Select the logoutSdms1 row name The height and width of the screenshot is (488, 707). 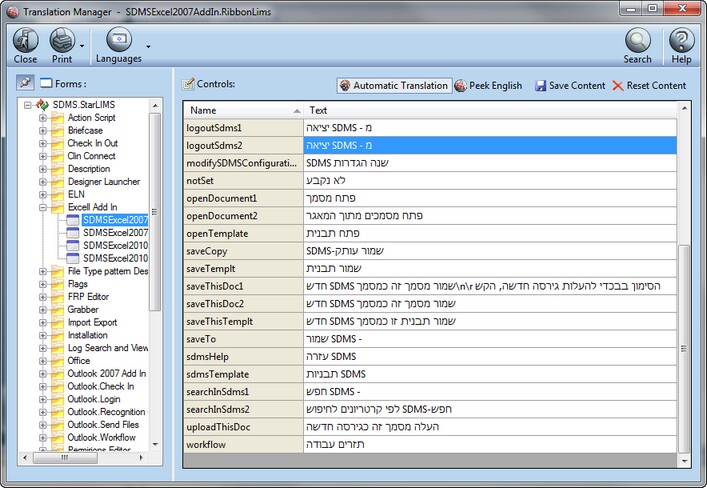[244, 128]
